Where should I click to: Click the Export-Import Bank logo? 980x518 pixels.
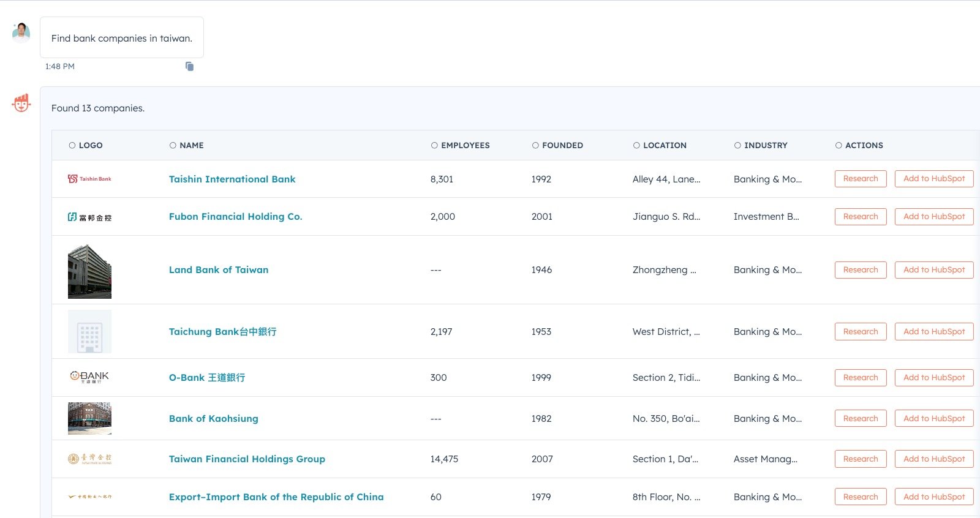tap(89, 497)
